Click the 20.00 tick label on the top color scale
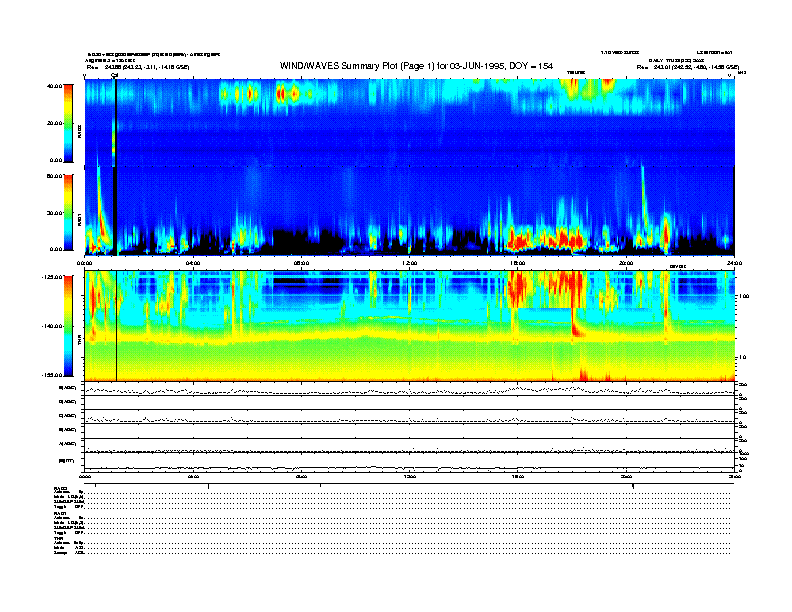792x612 pixels. 54,123
